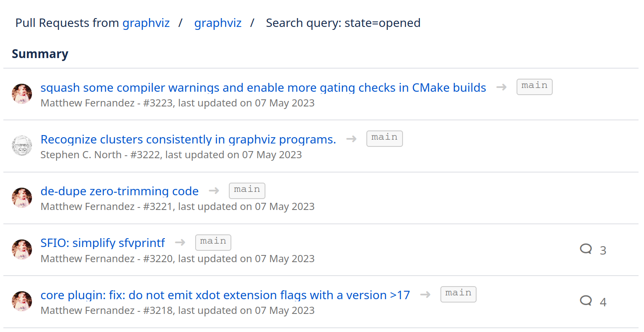Click Stephen C. North's avatar image
The height and width of the screenshot is (332, 644).
[x=22, y=146]
